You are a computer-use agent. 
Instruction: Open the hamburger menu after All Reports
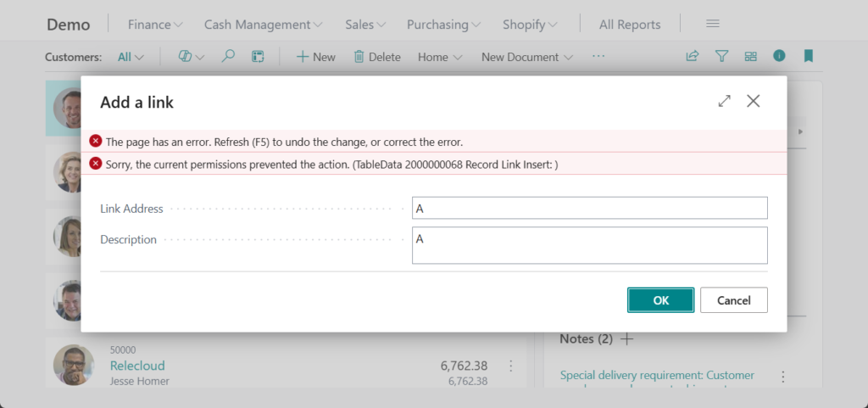point(713,24)
